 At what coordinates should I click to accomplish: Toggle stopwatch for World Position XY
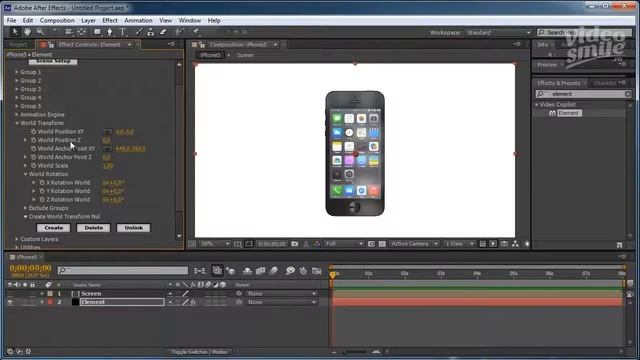tap(33, 131)
